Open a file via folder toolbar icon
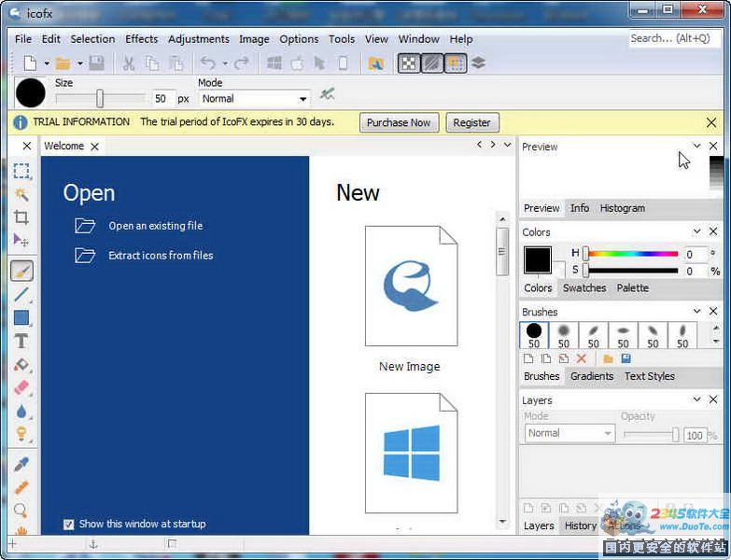The image size is (731, 560). (x=63, y=63)
